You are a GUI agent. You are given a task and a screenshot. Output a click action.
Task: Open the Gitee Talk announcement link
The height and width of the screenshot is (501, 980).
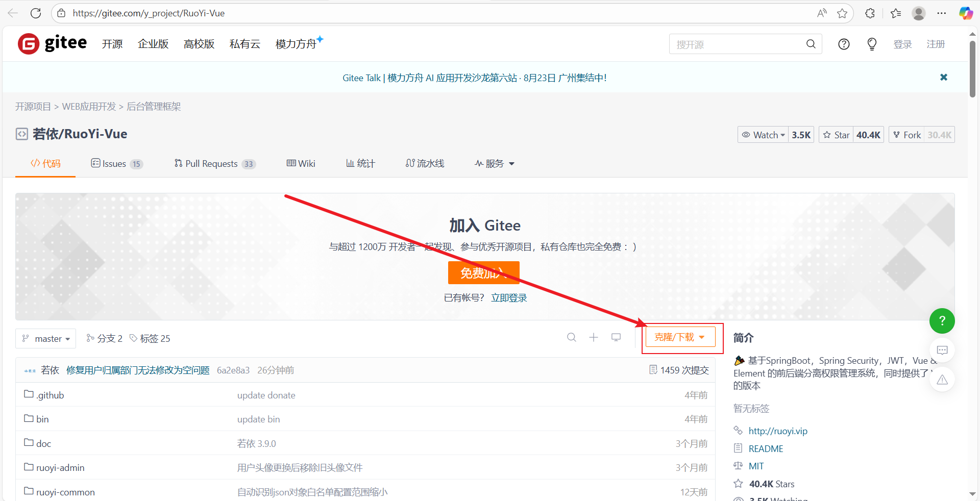point(475,78)
